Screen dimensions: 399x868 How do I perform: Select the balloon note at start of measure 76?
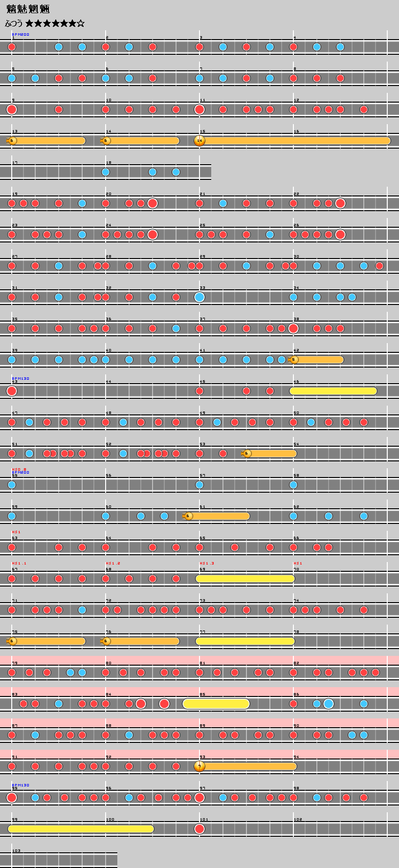[x=106, y=641]
